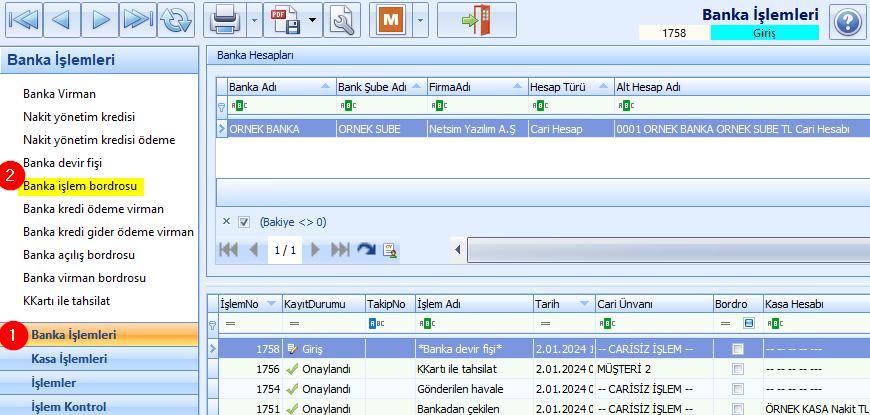Click the CSV export icon beside pager
The height and width of the screenshot is (415, 870).
click(x=390, y=250)
